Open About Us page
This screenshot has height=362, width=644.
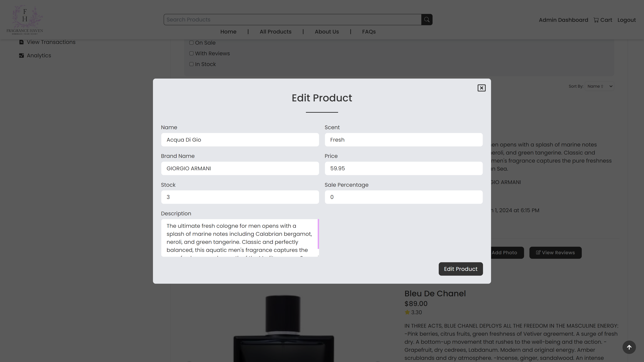(327, 32)
